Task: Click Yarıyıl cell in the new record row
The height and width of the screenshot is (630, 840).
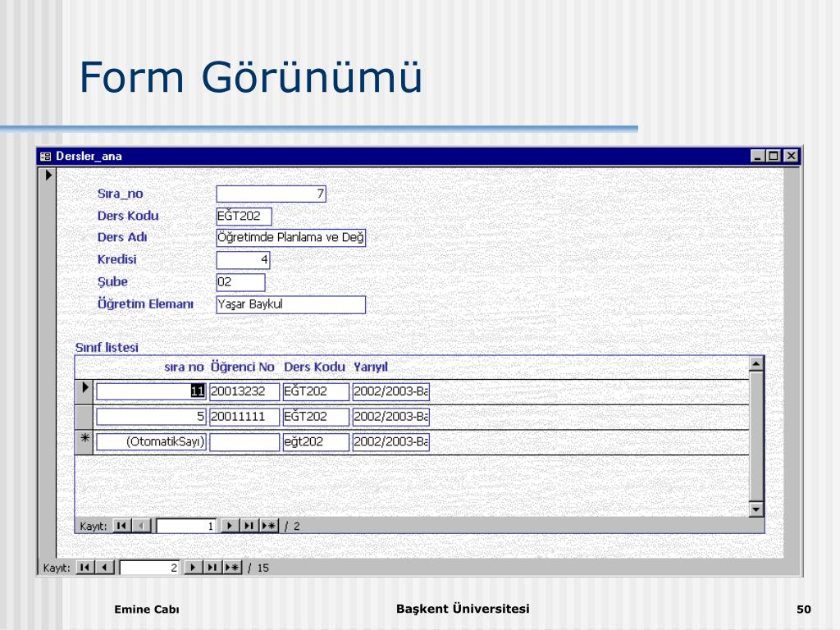Action: pyautogui.click(x=391, y=441)
